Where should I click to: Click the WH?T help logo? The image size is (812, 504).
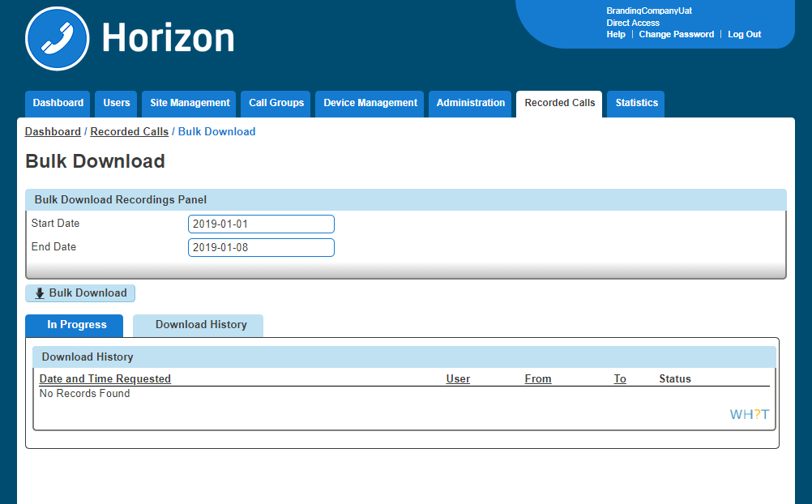point(749,414)
